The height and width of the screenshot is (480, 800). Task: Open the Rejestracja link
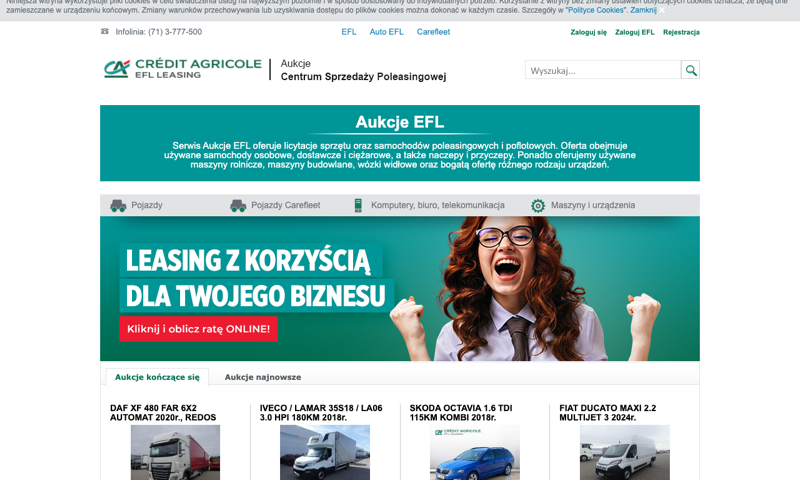pos(681,32)
